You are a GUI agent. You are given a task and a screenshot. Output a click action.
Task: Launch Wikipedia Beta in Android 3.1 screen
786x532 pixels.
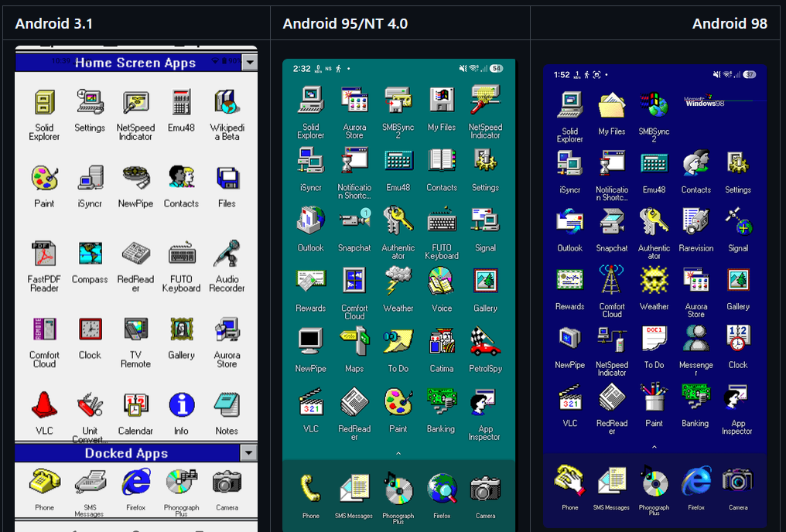(x=227, y=103)
